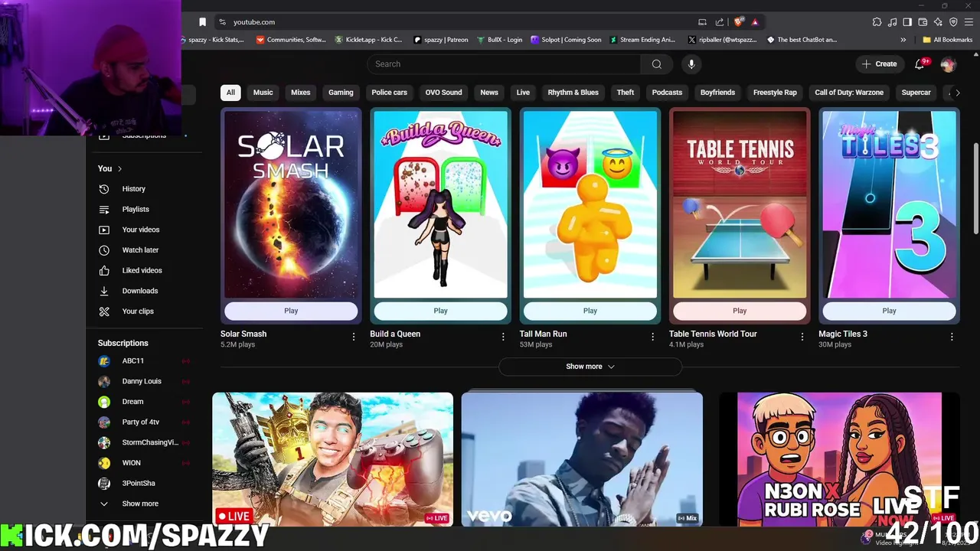Expand hidden bookmarks overflow chevron
The image size is (980, 551).
pos(903,40)
